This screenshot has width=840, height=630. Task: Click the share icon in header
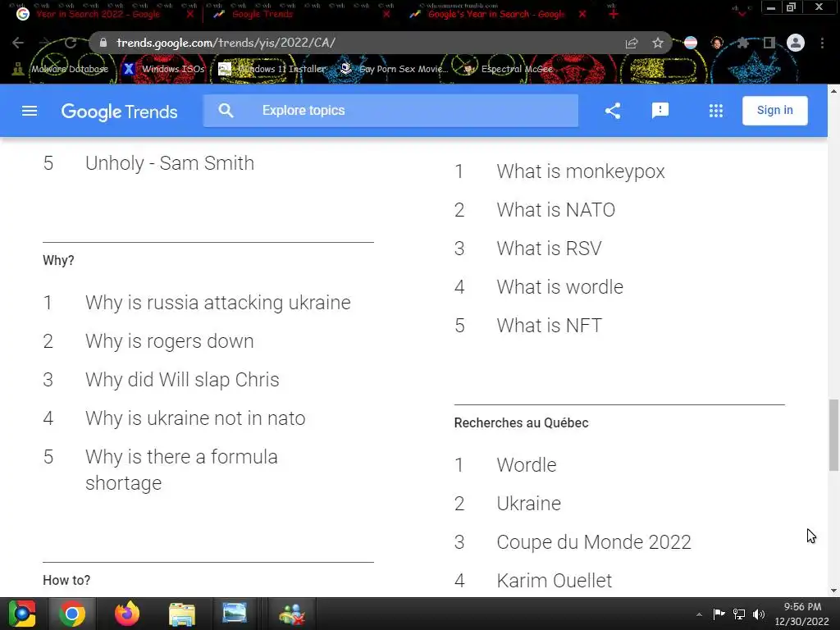pos(613,111)
